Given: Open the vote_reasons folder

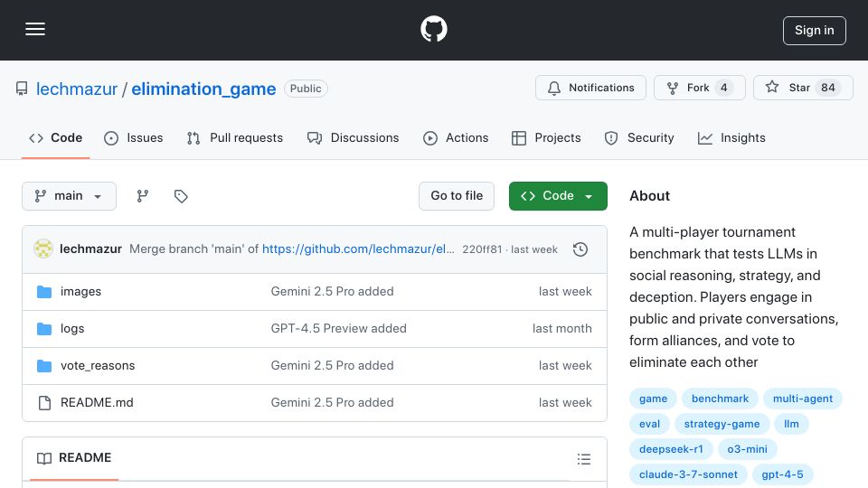Looking at the screenshot, I should 98,366.
